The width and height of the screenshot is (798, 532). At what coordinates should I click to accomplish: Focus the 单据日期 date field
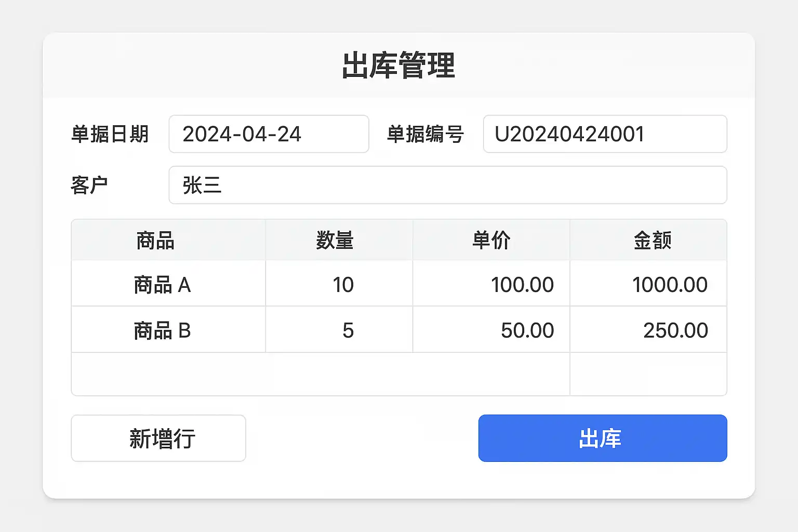click(269, 134)
